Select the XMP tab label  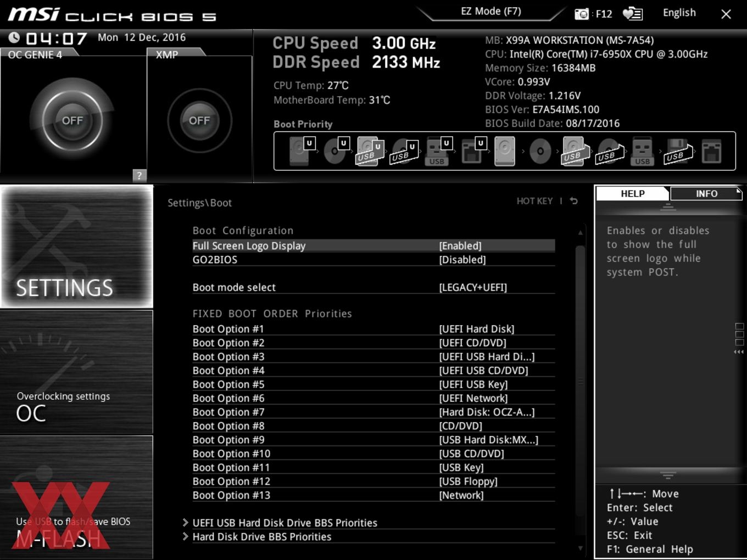point(167,54)
